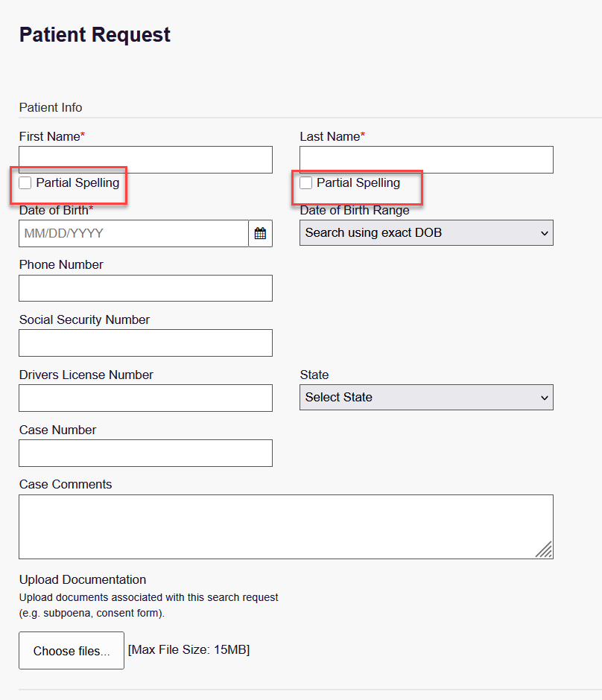Click the Partial Spelling label under Last Name
This screenshot has width=602, height=700.
click(358, 183)
